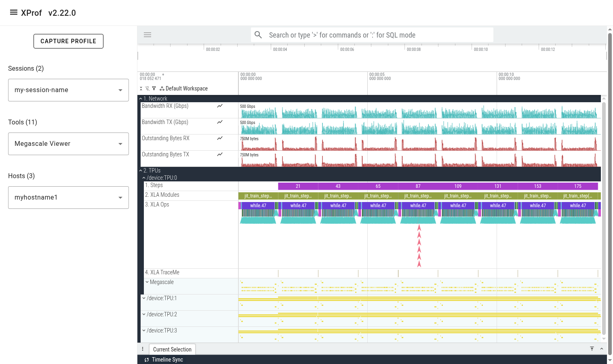The height and width of the screenshot is (364, 613).
Task: Click the step 87 marker in the Steps track
Action: [x=418, y=186]
